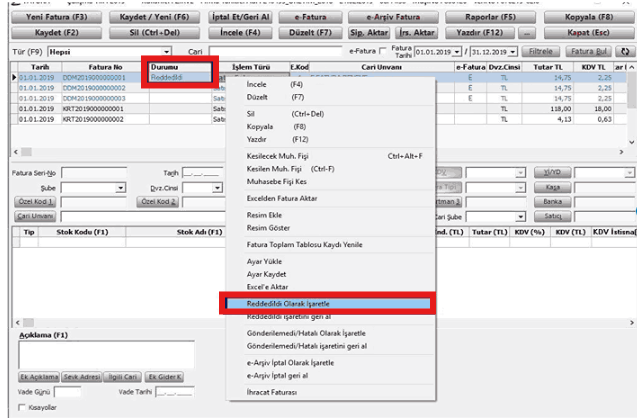
Task: Click the Kopyala (F8) toolbar button
Action: click(589, 17)
